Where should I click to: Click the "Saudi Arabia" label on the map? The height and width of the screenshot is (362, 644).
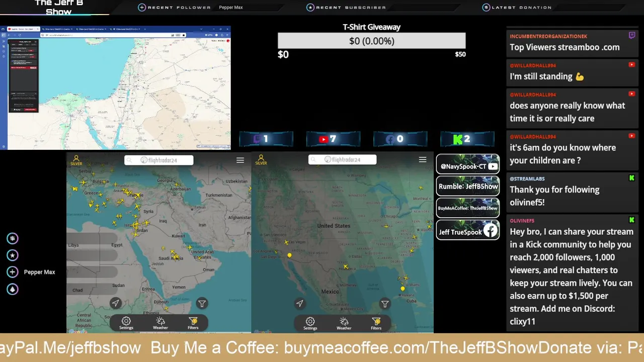pos(171,258)
